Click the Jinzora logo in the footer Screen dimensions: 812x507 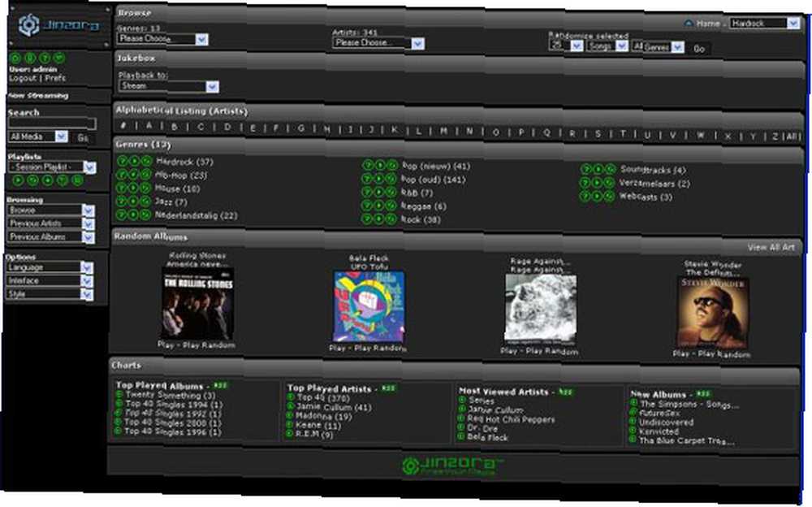(451, 465)
